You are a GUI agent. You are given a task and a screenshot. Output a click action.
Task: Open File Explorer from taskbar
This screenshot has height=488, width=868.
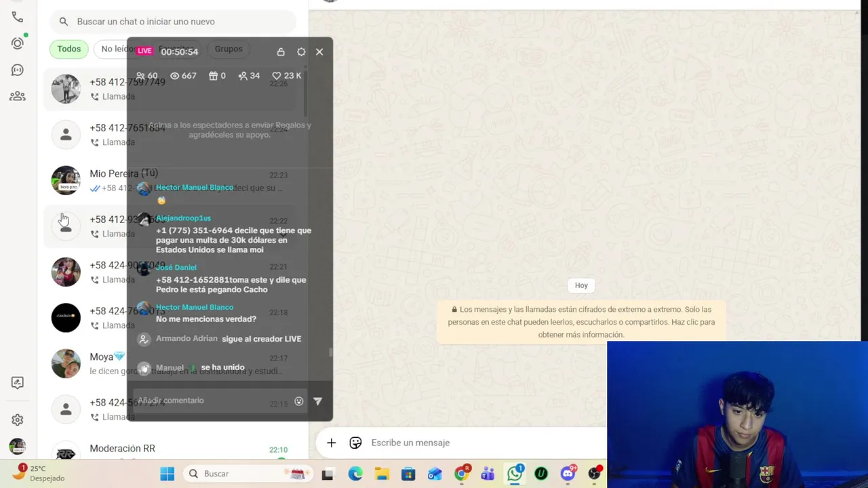382,474
